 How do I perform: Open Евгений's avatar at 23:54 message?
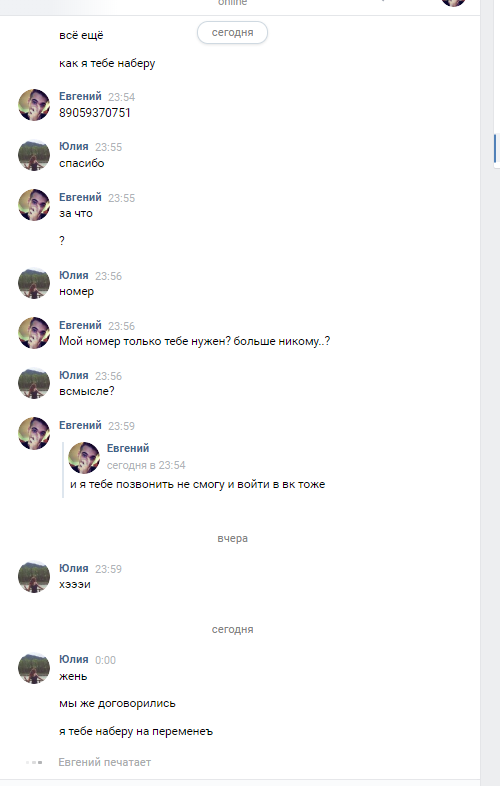(34, 105)
